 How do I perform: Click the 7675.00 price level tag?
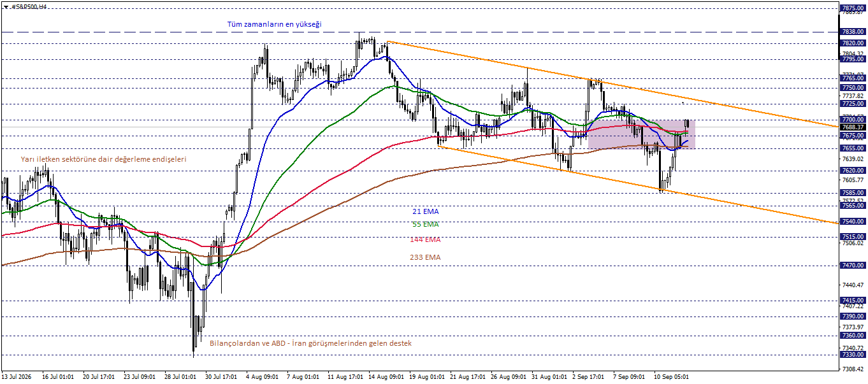pyautogui.click(x=853, y=136)
